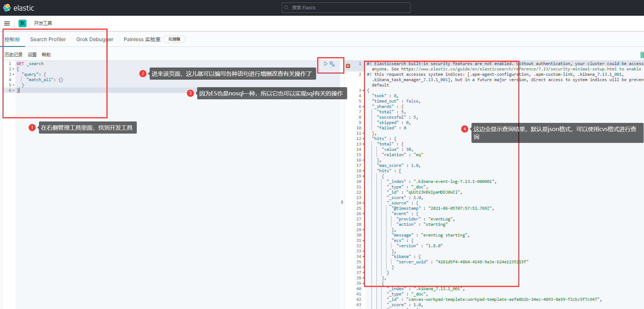
Task: Click the "query": { line in editor
Action: click(x=34, y=74)
